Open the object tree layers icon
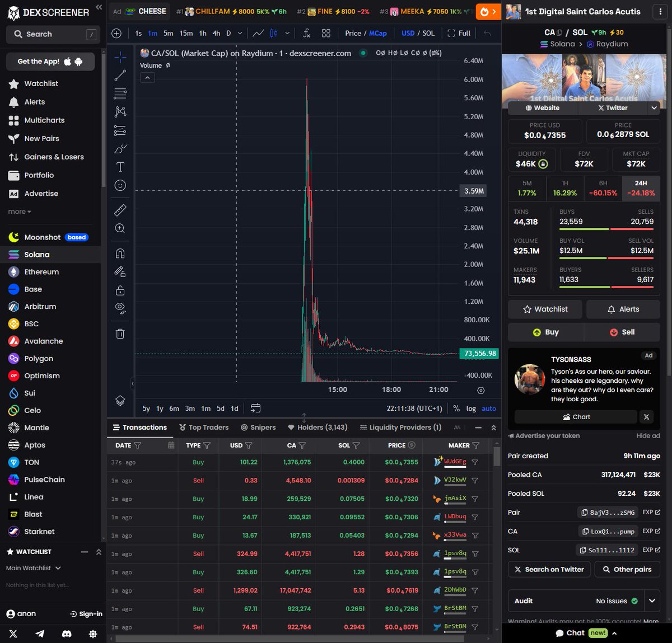Image resolution: width=672 pixels, height=643 pixels. [x=120, y=401]
